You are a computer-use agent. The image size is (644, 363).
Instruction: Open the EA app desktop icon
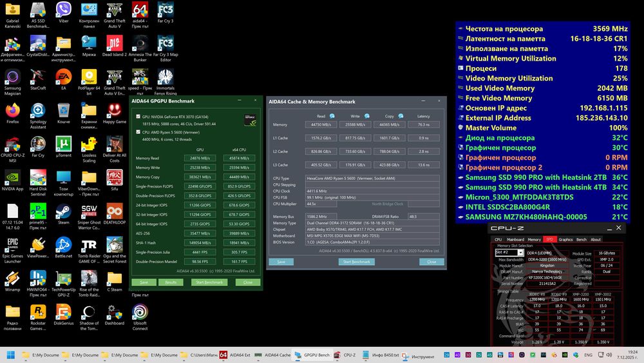[x=63, y=80]
